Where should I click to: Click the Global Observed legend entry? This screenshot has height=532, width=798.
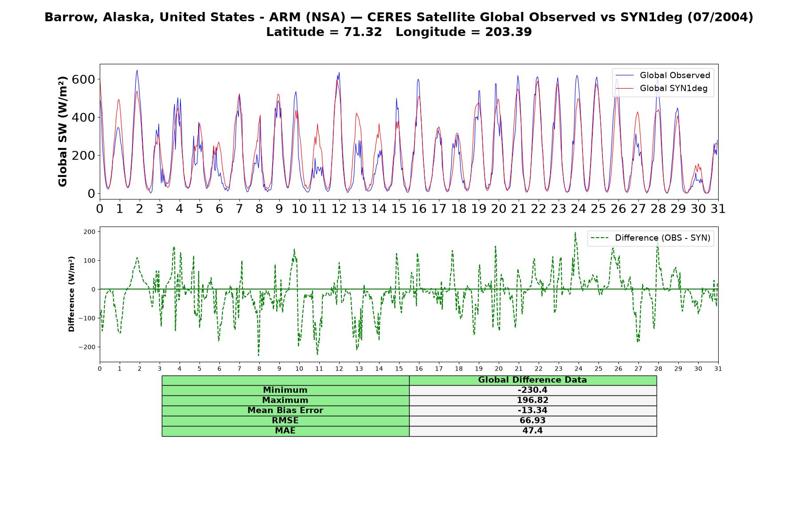664,75
